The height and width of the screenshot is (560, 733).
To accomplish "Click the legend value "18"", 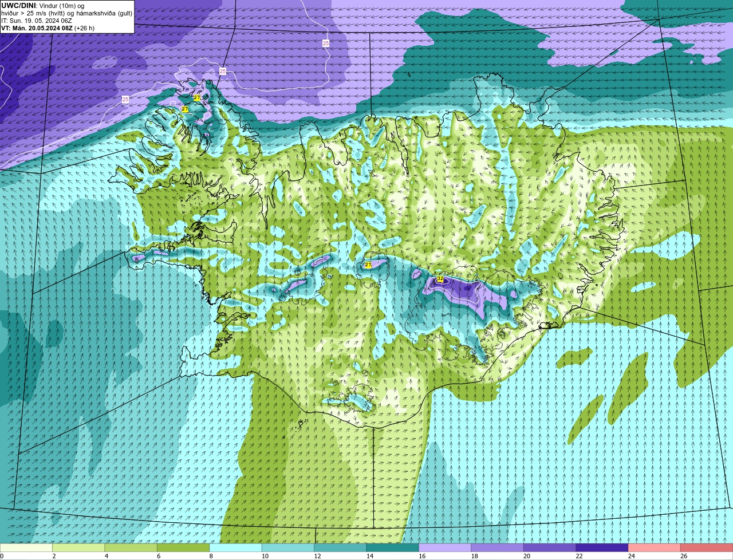I will [475, 556].
